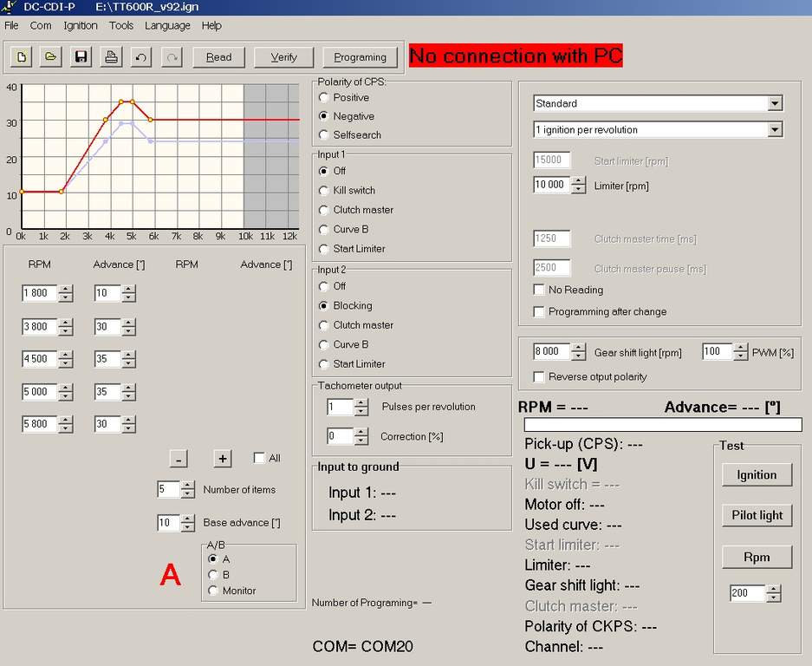The height and width of the screenshot is (666, 812).
Task: Open the Tools menu
Action: pyautogui.click(x=121, y=25)
